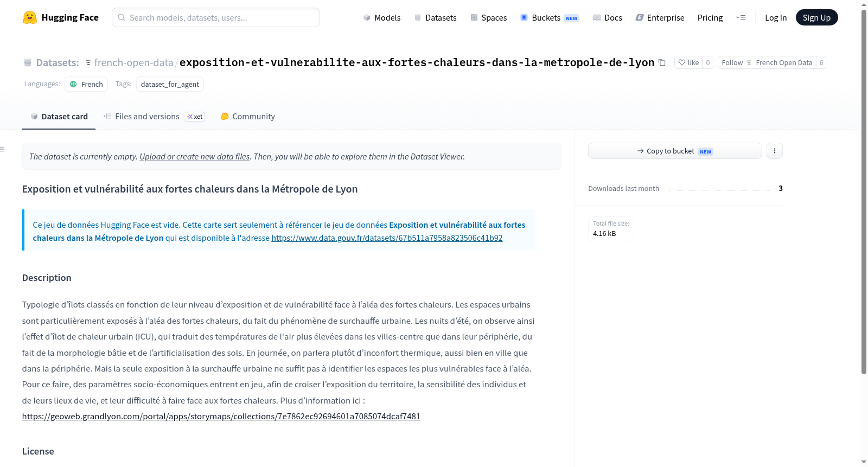
Task: Open Buckets in the top navigation
Action: tap(550, 17)
